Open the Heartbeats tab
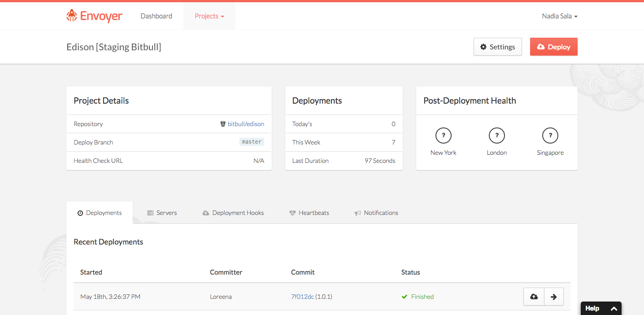The height and width of the screenshot is (315, 644). (309, 213)
